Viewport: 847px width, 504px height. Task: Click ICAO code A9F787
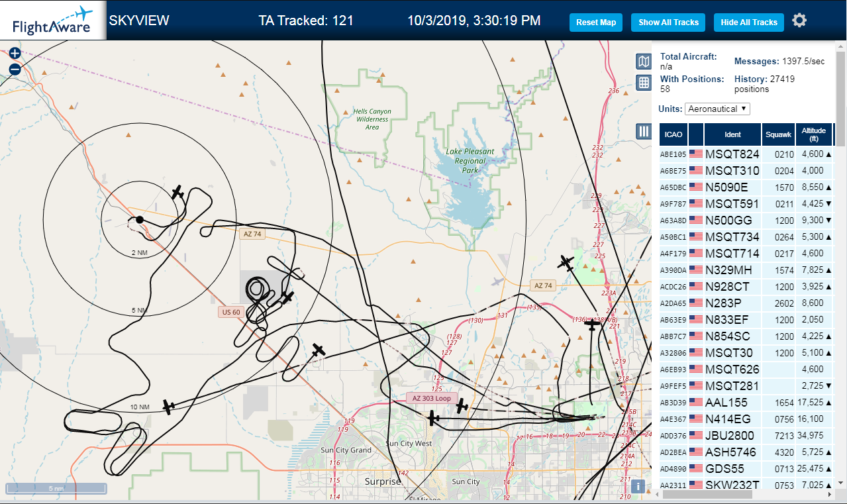tap(673, 204)
